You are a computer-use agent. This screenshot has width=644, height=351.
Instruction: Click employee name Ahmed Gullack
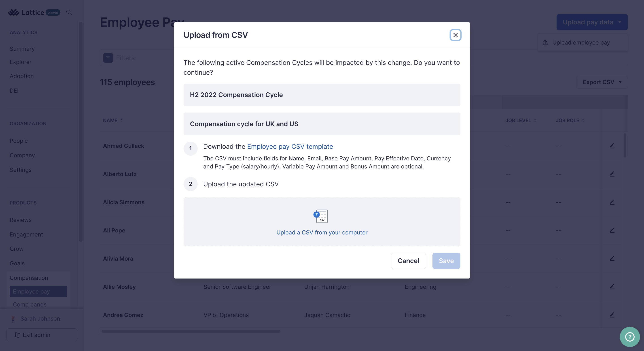pos(123,146)
